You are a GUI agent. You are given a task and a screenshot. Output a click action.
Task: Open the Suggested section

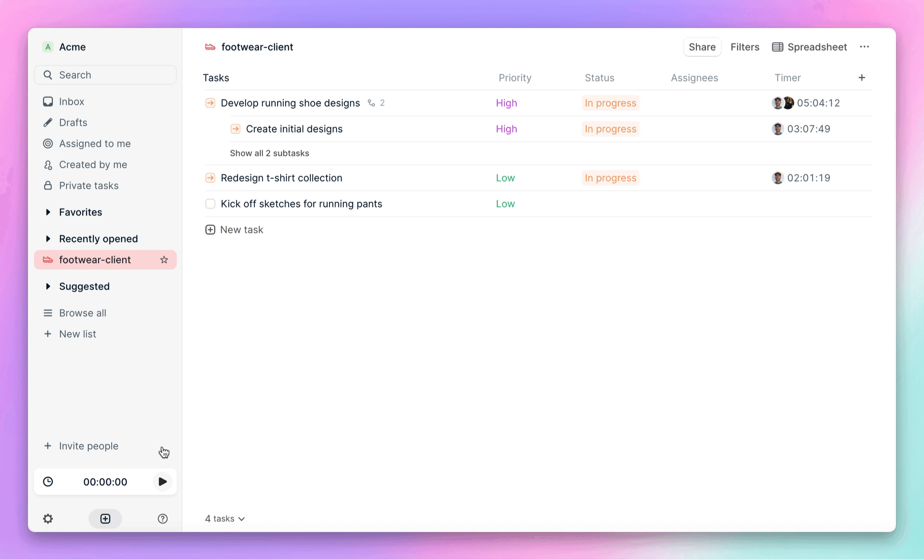pos(84,286)
